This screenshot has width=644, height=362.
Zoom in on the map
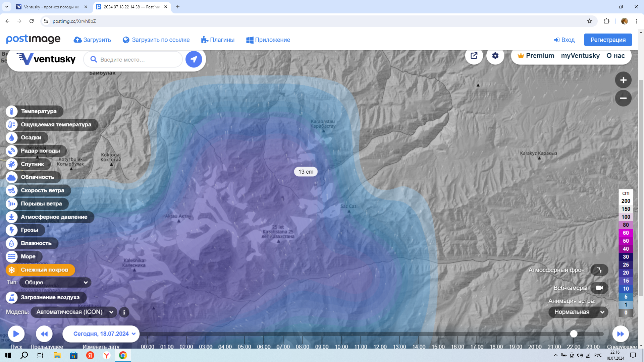623,80
